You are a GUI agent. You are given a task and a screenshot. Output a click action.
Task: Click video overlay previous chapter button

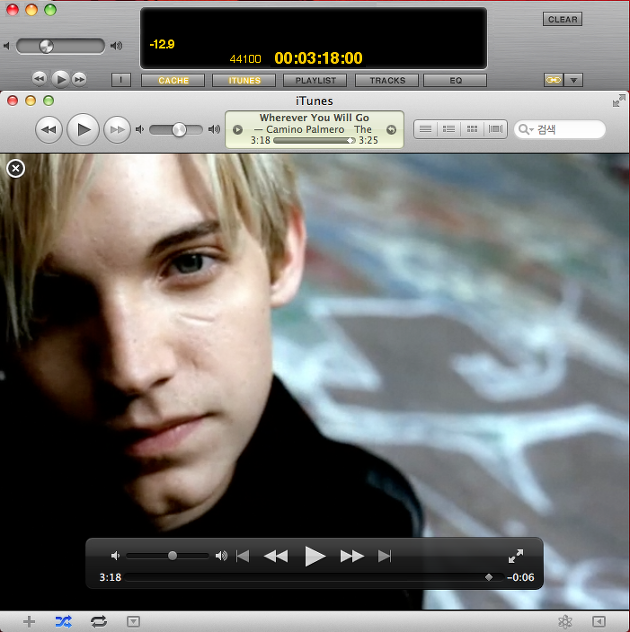click(243, 556)
